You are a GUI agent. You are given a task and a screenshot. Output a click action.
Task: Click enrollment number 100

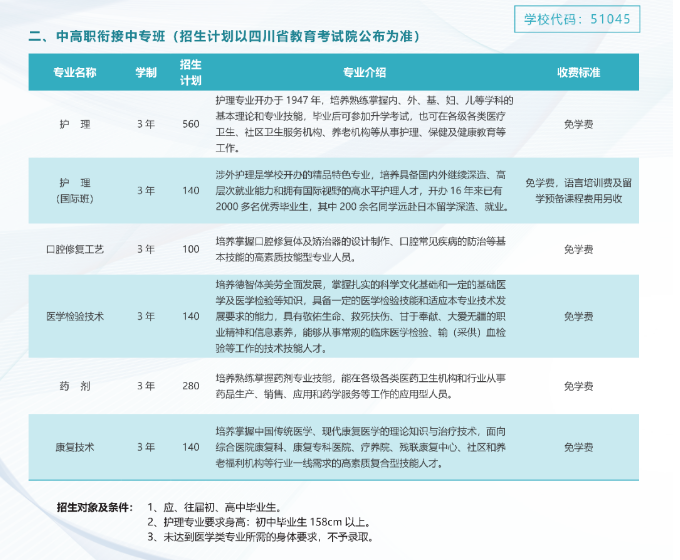click(x=191, y=249)
